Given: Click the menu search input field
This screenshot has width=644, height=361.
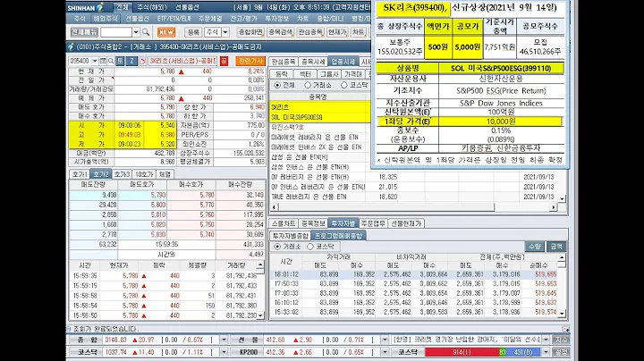Looking at the screenshot, I should coord(116,32).
